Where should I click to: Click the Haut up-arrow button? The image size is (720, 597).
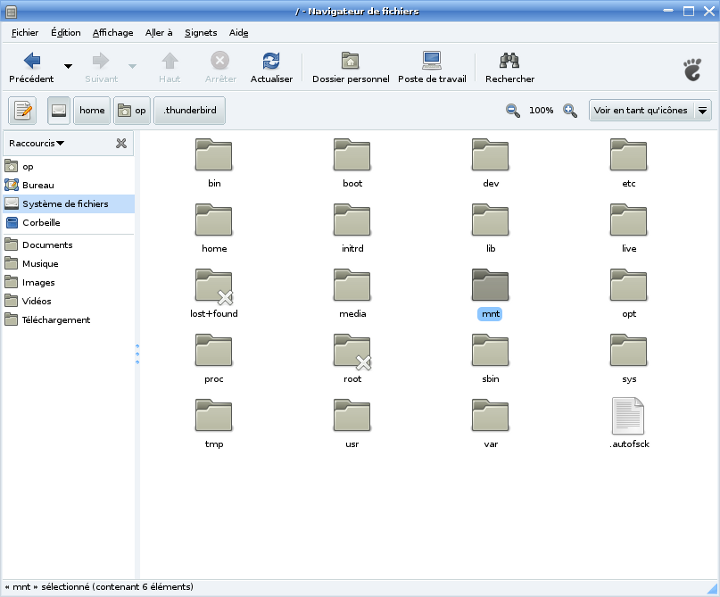pyautogui.click(x=169, y=68)
